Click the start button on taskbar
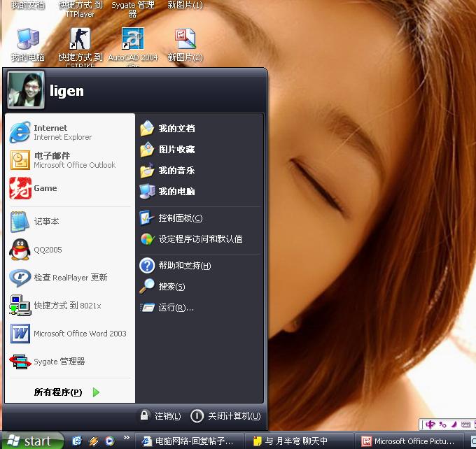 coord(31,441)
